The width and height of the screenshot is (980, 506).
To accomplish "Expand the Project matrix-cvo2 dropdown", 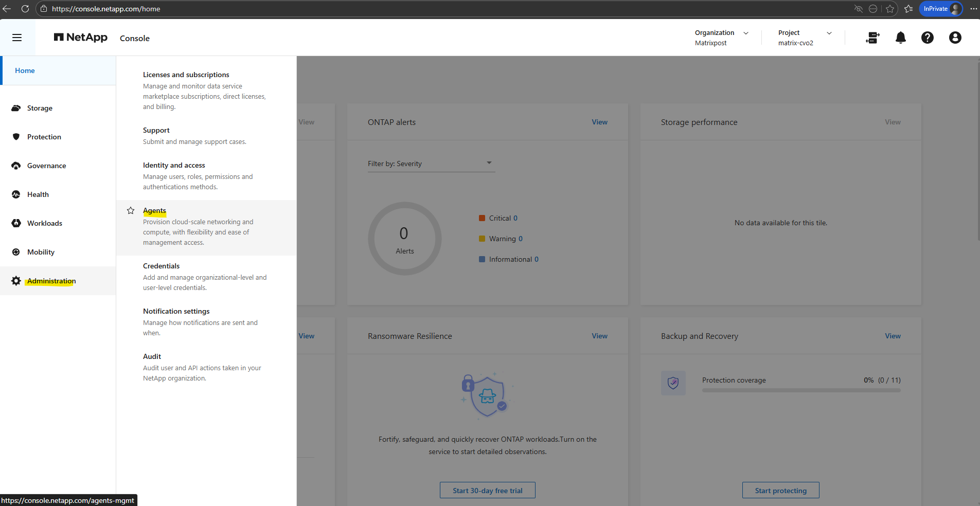I will (829, 33).
